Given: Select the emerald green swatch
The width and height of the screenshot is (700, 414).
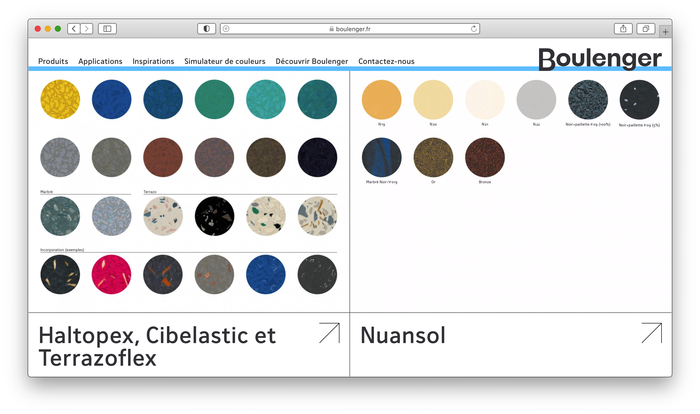Looking at the screenshot, I should tap(214, 99).
